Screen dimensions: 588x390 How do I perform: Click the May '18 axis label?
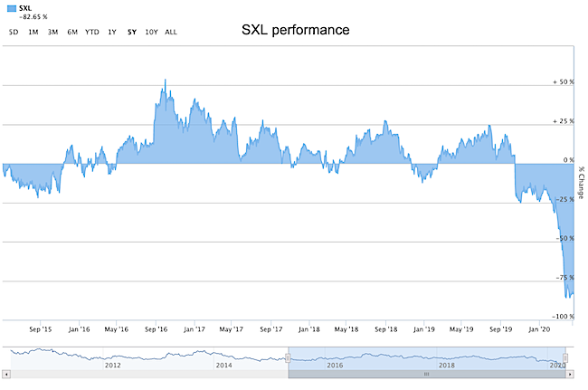point(346,329)
